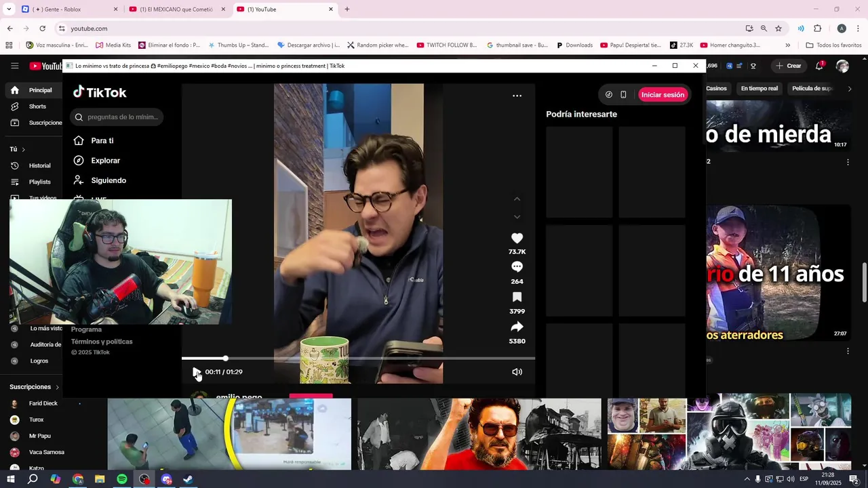
Task: Show more filter chips right arrow
Action: point(849,88)
